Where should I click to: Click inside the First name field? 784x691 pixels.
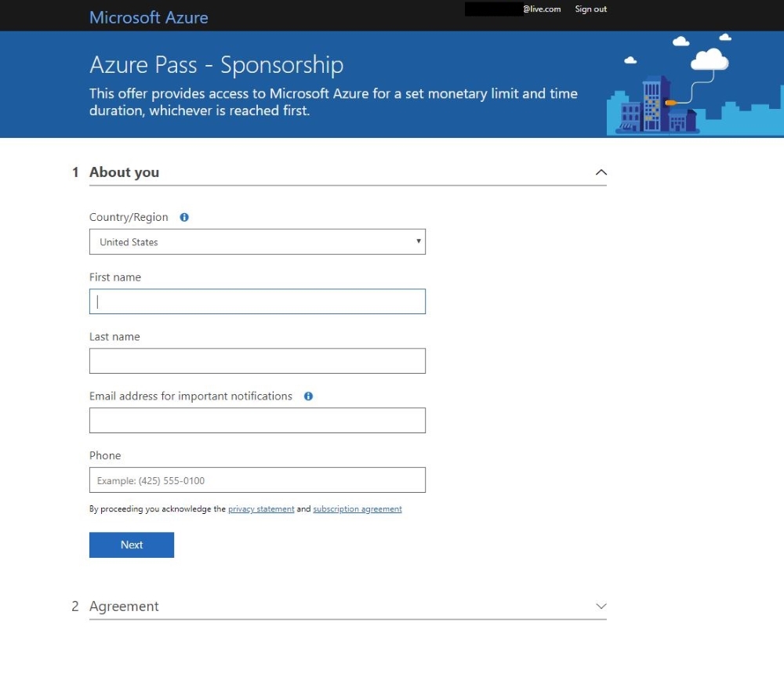(x=257, y=301)
